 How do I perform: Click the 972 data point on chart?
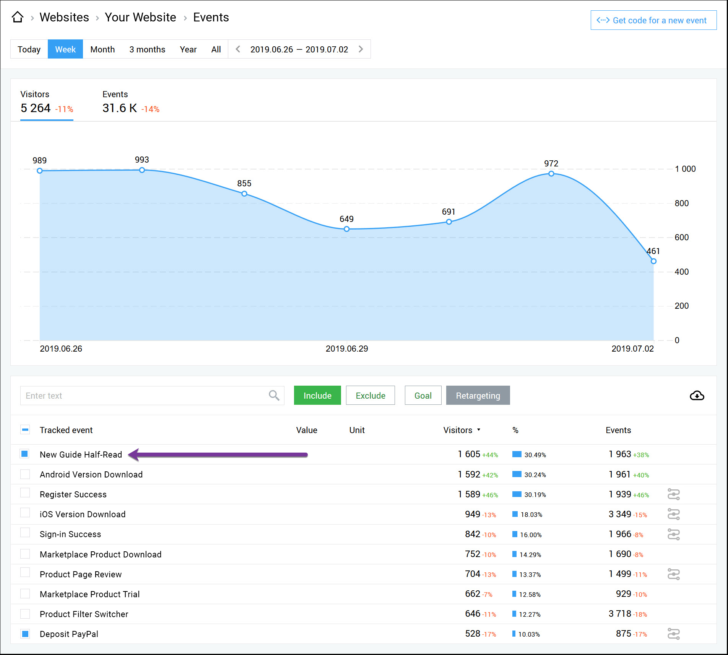551,173
